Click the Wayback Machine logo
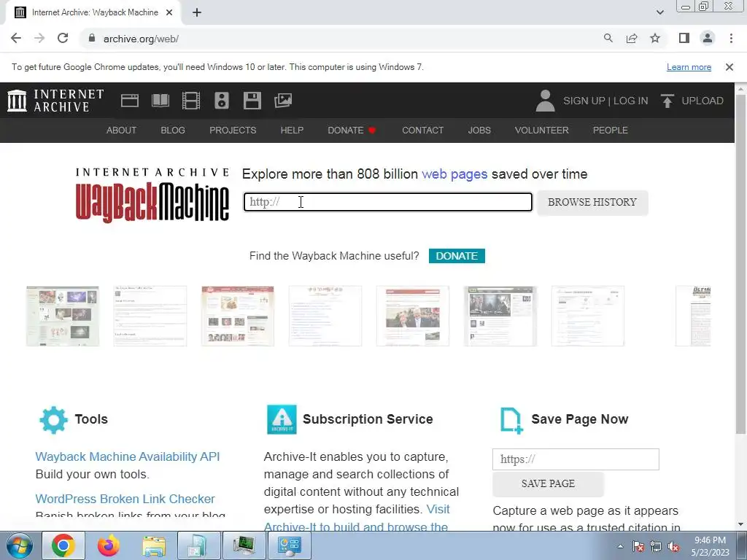Viewport: 747px width, 560px height. [x=152, y=195]
